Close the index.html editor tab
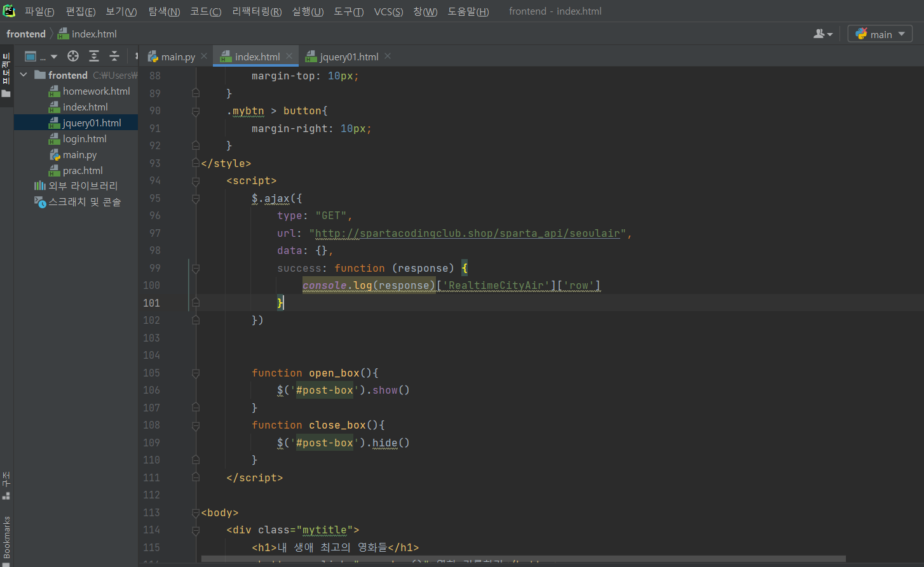Screen dimensions: 924x567 (x=289, y=56)
